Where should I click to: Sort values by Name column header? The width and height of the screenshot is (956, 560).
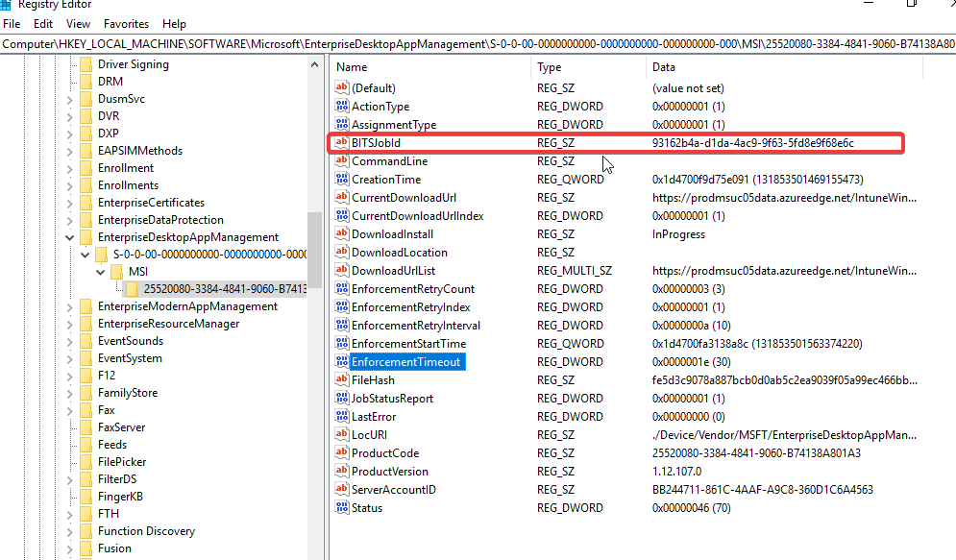click(430, 67)
